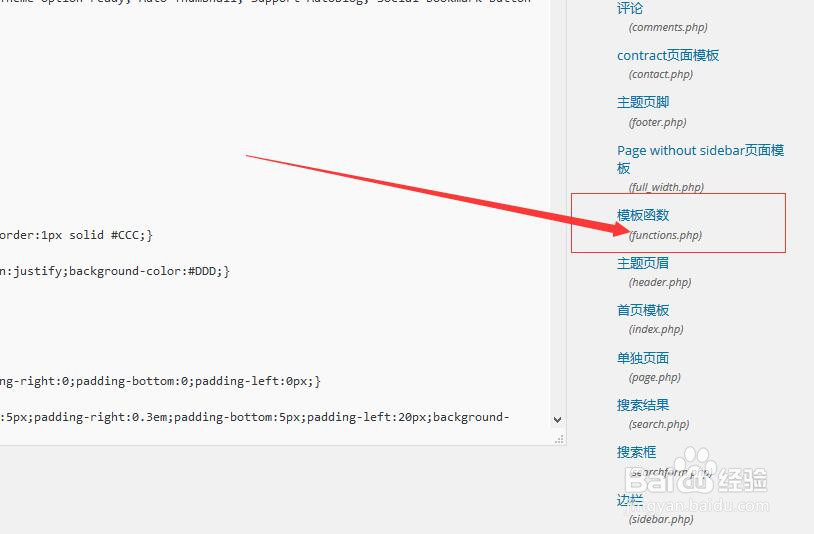The height and width of the screenshot is (534, 814).
Task: Open 模板函数 functions template
Action: (643, 215)
